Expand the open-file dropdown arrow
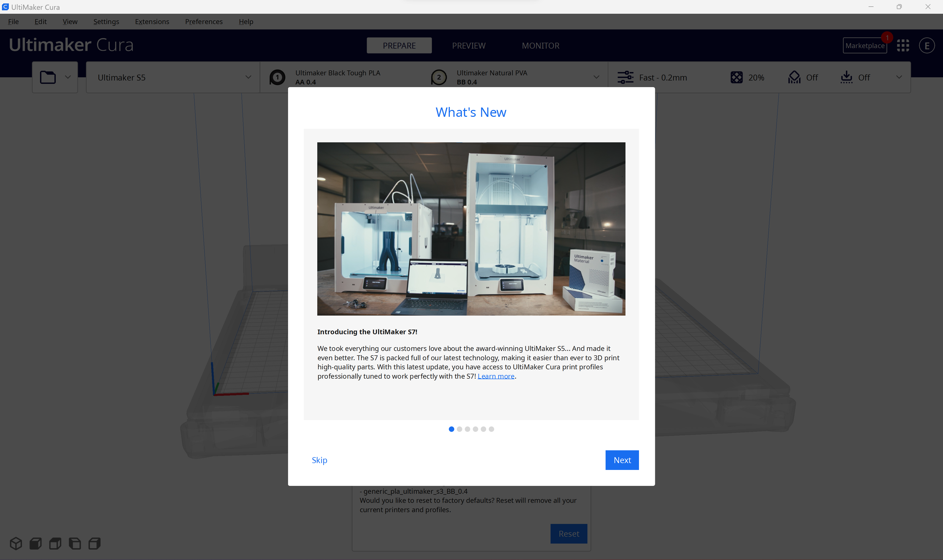Viewport: 943px width, 560px height. [x=68, y=77]
